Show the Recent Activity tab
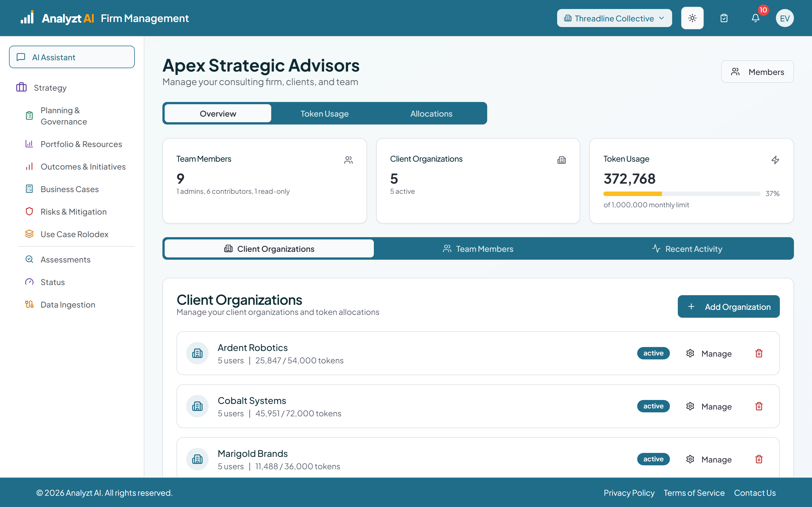Viewport: 812px width, 507px height. [x=687, y=249]
